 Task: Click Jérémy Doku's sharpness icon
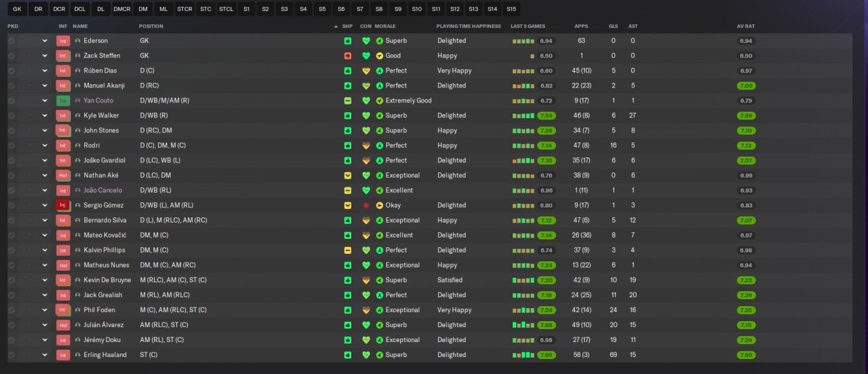(x=348, y=340)
